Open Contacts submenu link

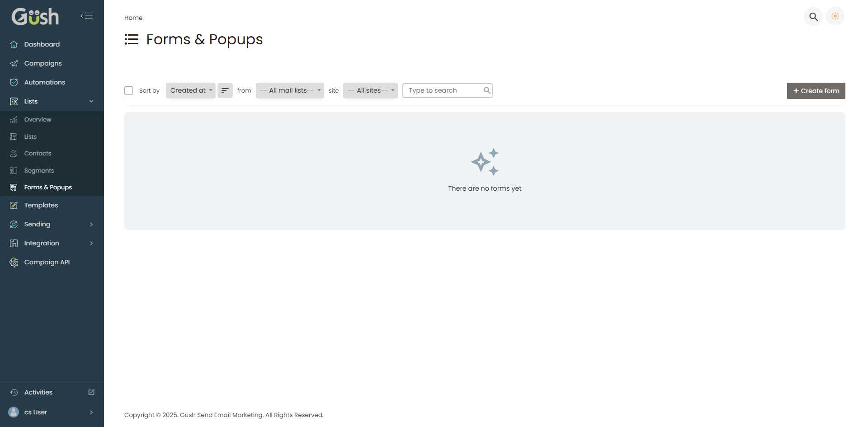click(52, 153)
